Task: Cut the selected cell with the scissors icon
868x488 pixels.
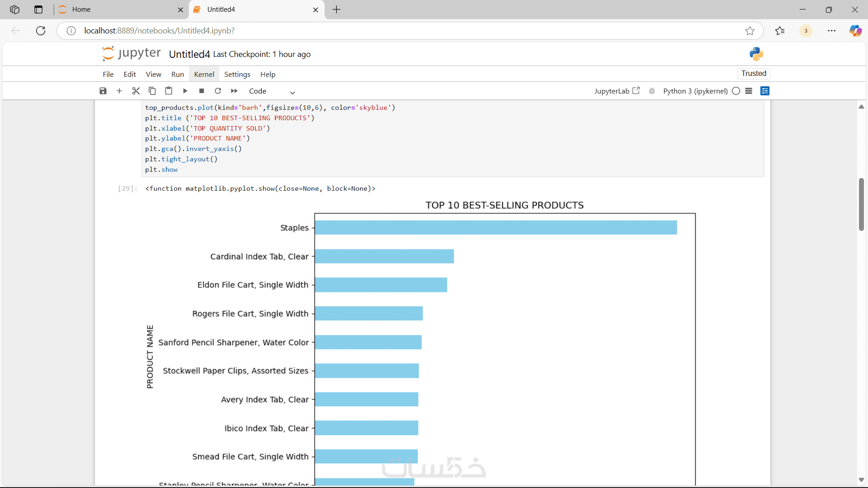Action: tap(136, 91)
